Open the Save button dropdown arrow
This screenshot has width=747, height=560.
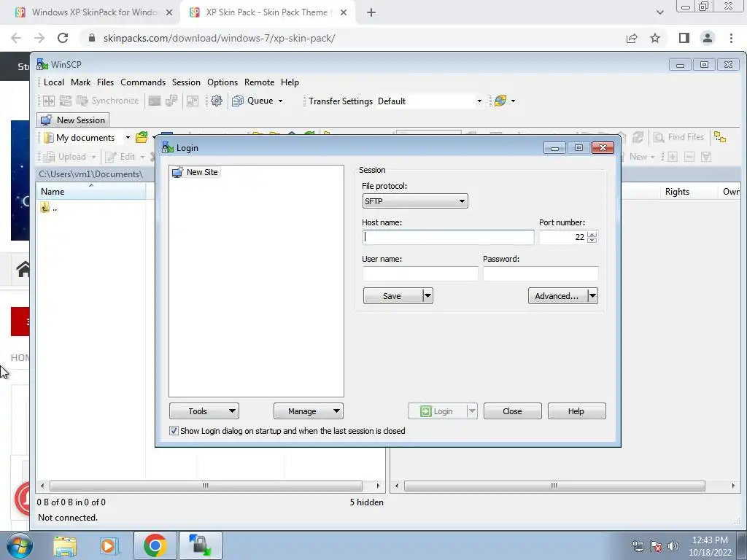pyautogui.click(x=427, y=296)
